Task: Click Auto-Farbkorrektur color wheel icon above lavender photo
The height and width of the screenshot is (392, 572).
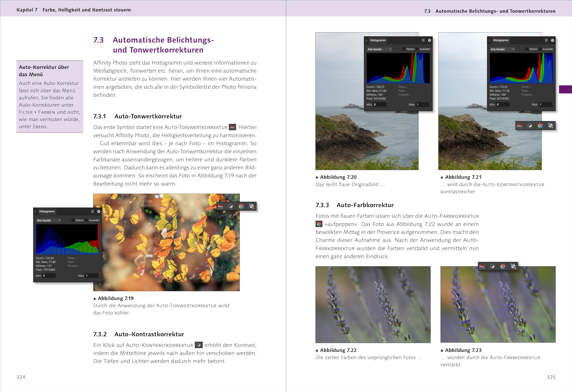Action: 503,266
